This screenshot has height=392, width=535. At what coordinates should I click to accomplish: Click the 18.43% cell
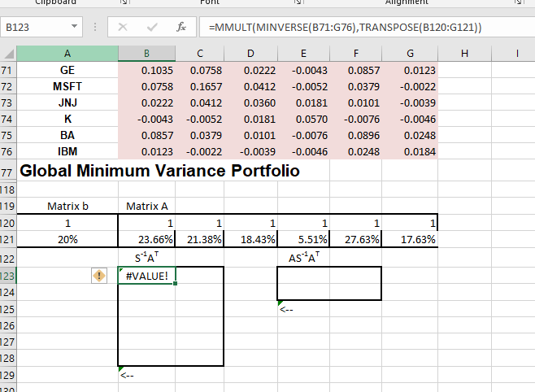tap(250, 239)
